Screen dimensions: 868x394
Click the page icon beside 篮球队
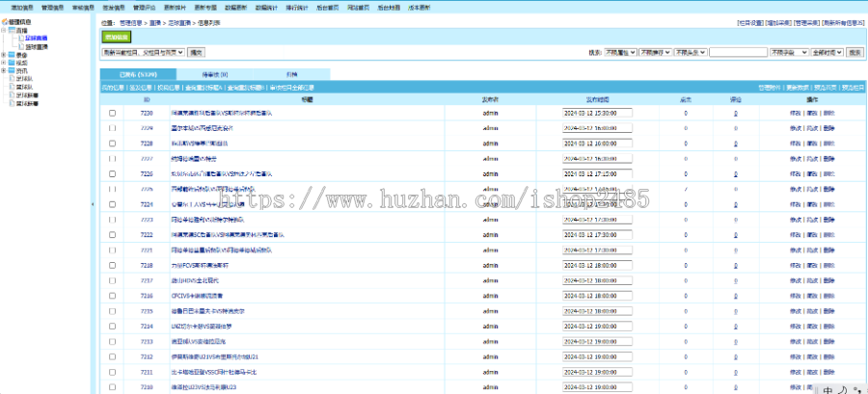point(12,87)
